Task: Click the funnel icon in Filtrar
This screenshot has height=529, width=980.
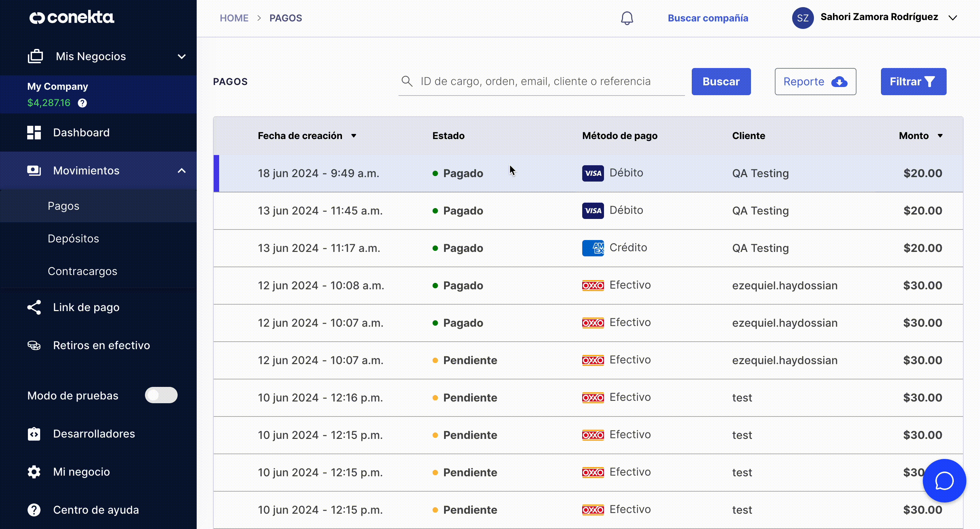Action: point(929,82)
